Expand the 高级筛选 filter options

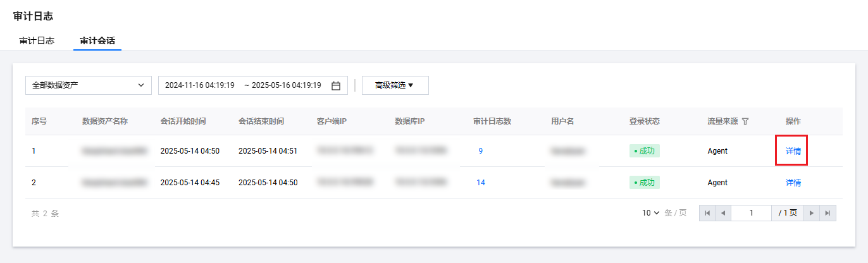tap(395, 85)
